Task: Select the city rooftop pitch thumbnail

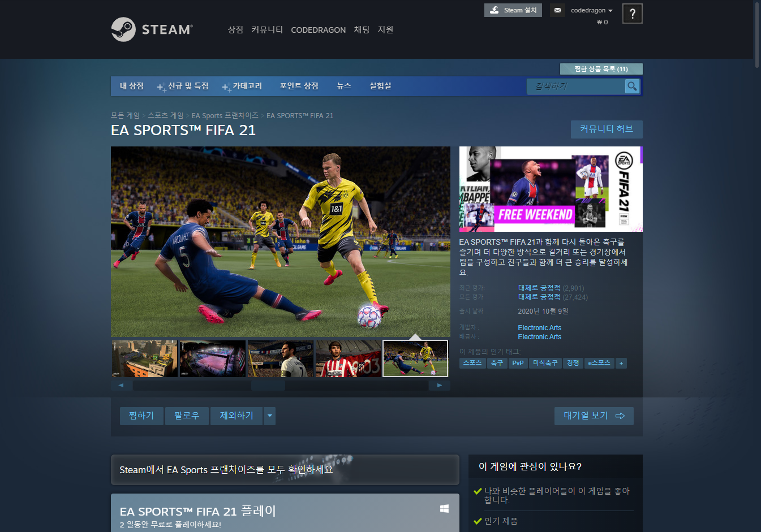Action: click(x=145, y=358)
